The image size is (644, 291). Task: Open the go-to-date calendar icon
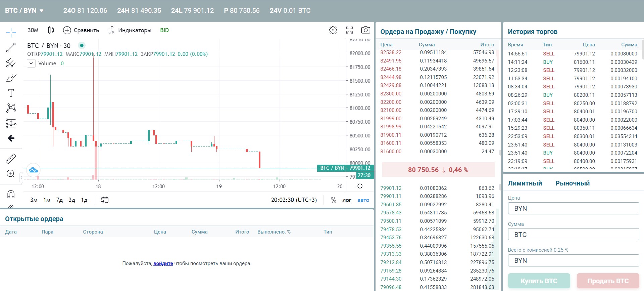click(x=105, y=200)
